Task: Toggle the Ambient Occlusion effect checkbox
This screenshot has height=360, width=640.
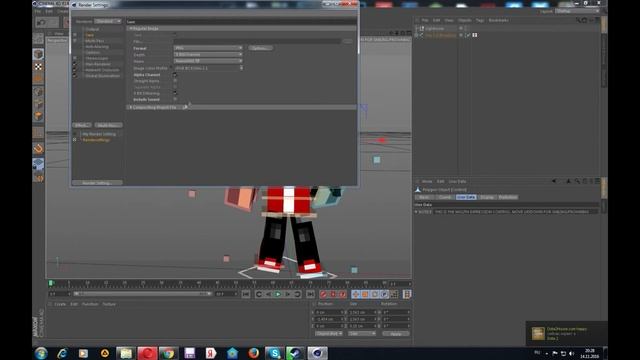Action: pos(75,70)
